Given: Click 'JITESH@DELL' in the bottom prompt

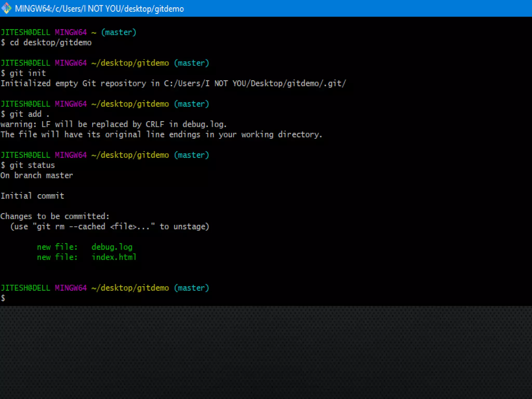Looking at the screenshot, I should pyautogui.click(x=25, y=288).
